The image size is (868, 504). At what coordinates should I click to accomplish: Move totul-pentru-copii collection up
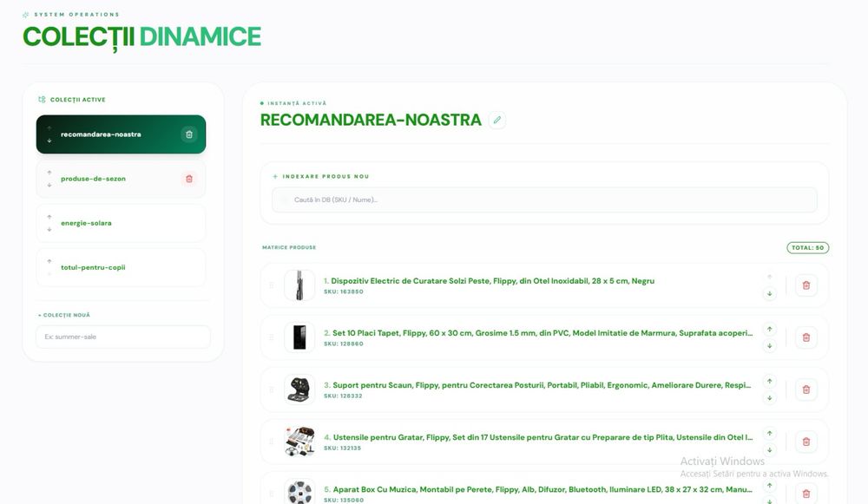pyautogui.click(x=49, y=261)
